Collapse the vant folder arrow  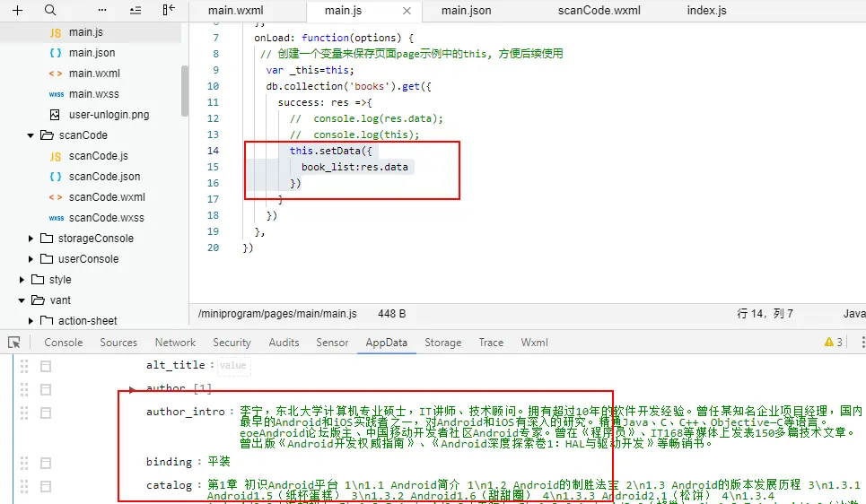[x=22, y=300]
